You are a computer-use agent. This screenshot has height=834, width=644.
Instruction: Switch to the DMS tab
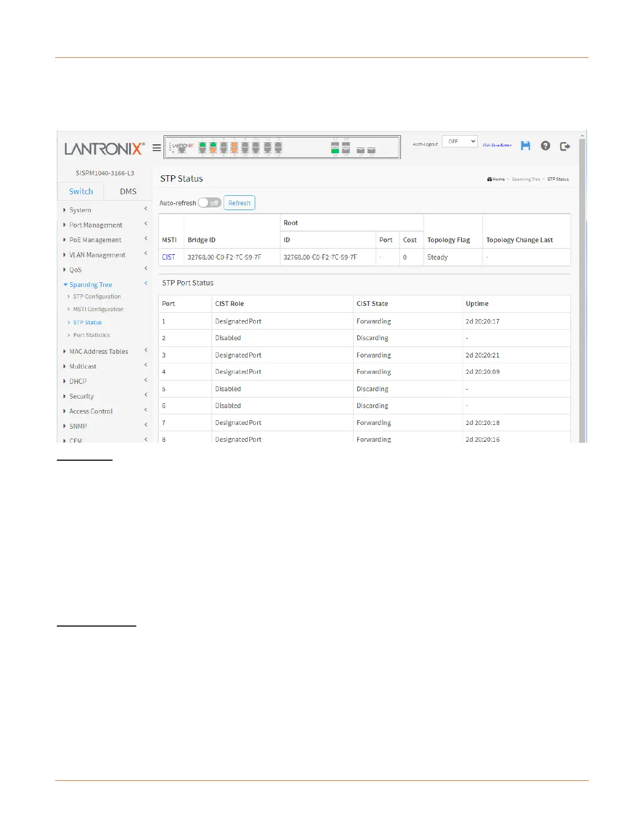[x=128, y=191]
